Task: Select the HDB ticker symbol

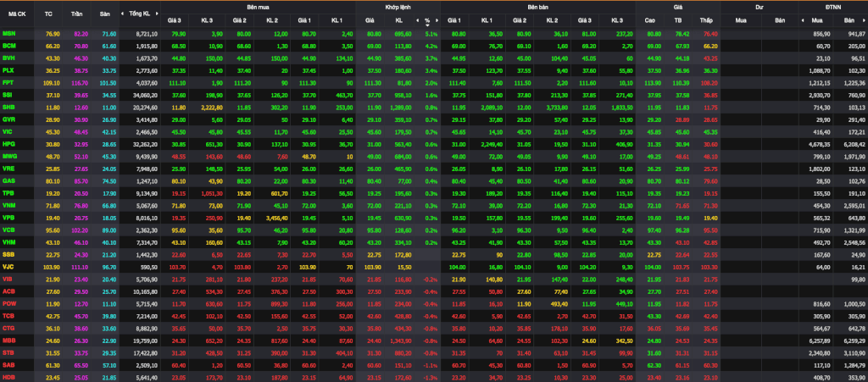Action: pyautogui.click(x=8, y=376)
